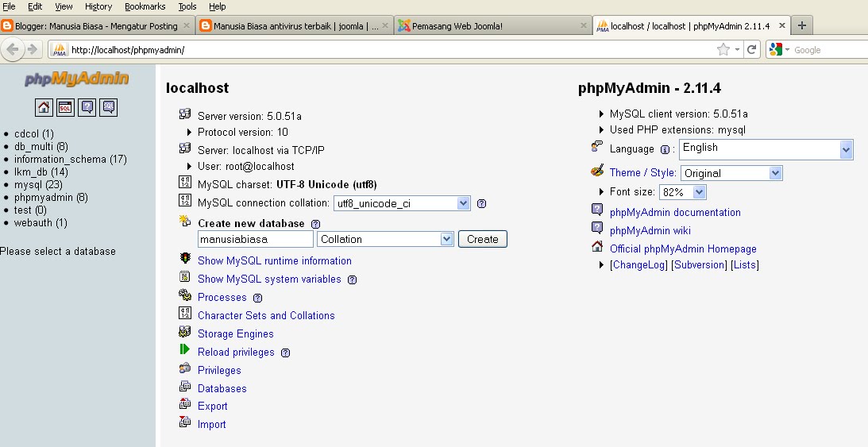
Task: Open the Lists link
Action: pyautogui.click(x=745, y=265)
